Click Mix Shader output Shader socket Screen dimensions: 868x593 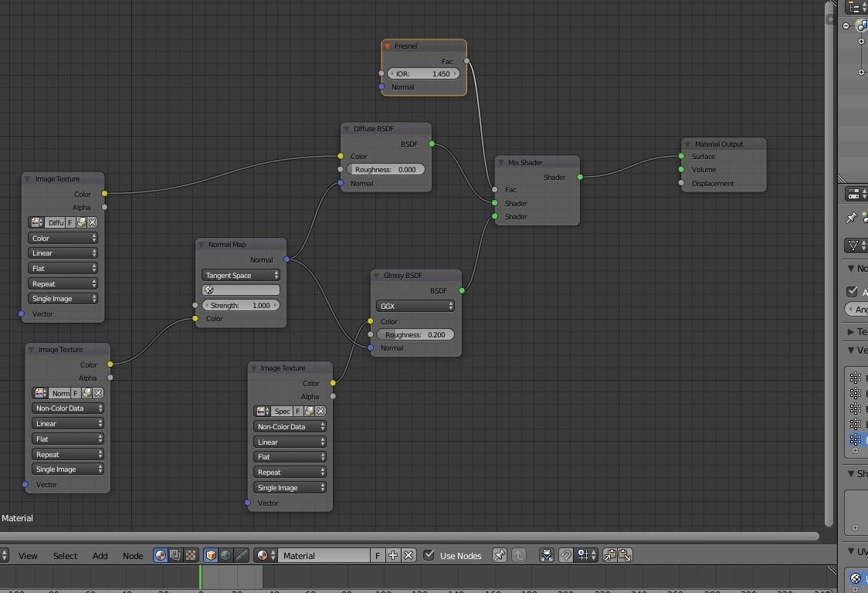click(x=580, y=177)
